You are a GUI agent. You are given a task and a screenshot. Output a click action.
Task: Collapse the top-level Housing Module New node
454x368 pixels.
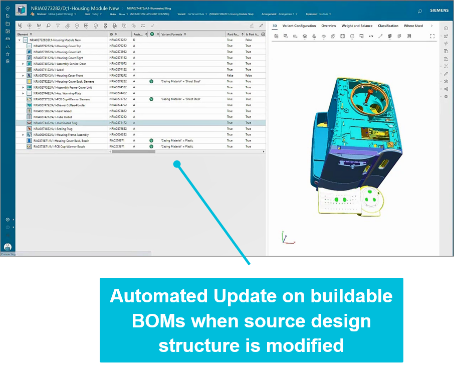pyautogui.click(x=19, y=40)
